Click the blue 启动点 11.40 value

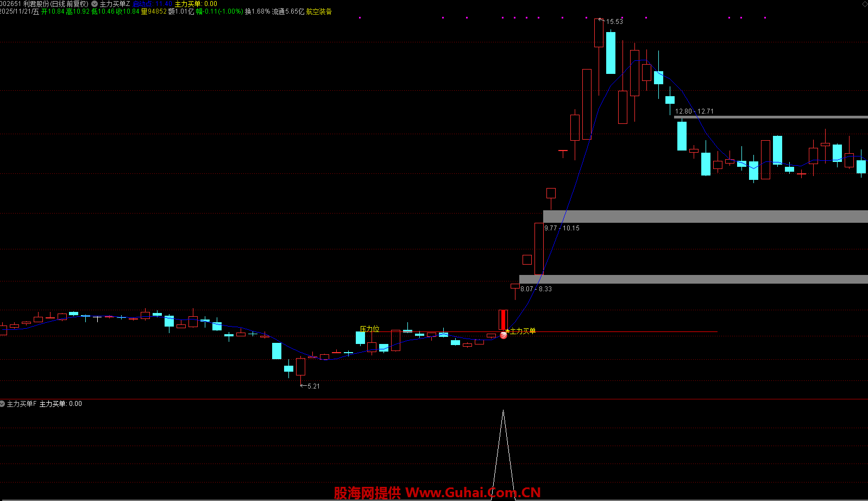pyautogui.click(x=152, y=4)
